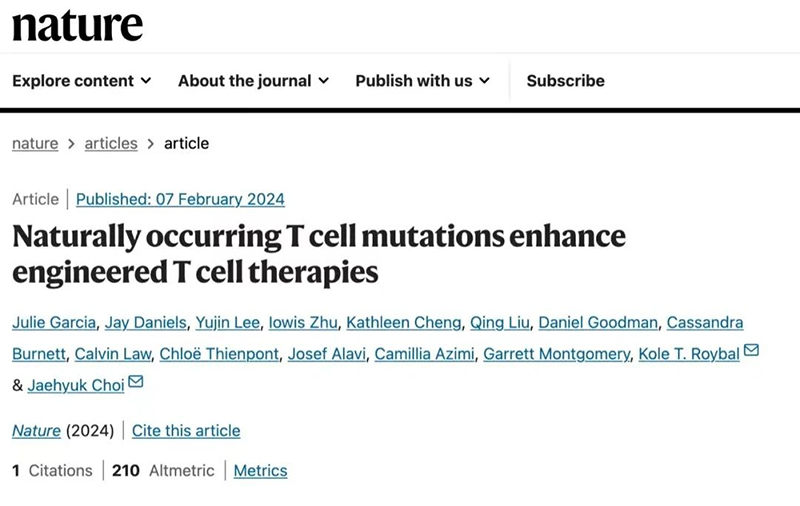Select author Kathleen Cheng

404,322
